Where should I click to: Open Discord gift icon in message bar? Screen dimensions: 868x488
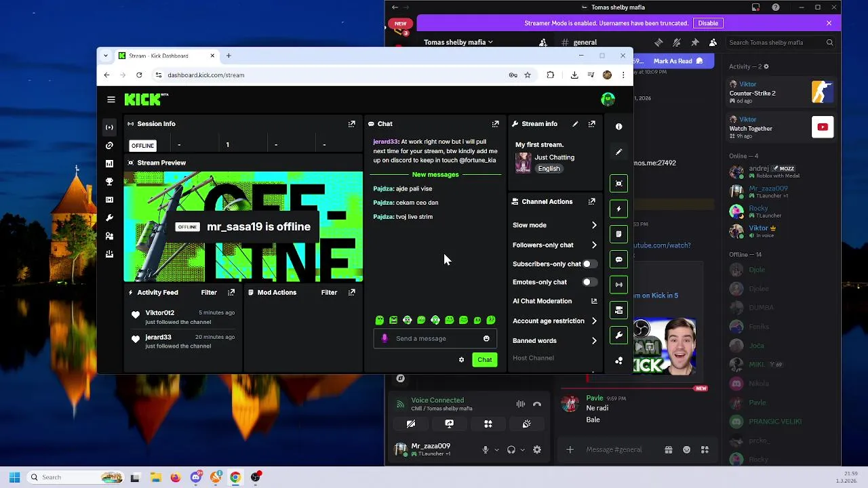point(669,449)
